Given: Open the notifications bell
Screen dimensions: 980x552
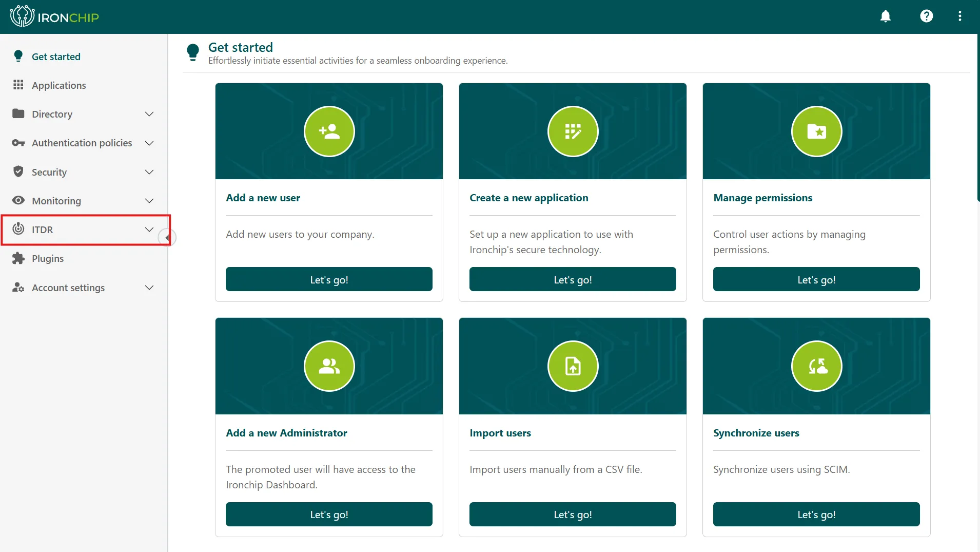Looking at the screenshot, I should 886,16.
